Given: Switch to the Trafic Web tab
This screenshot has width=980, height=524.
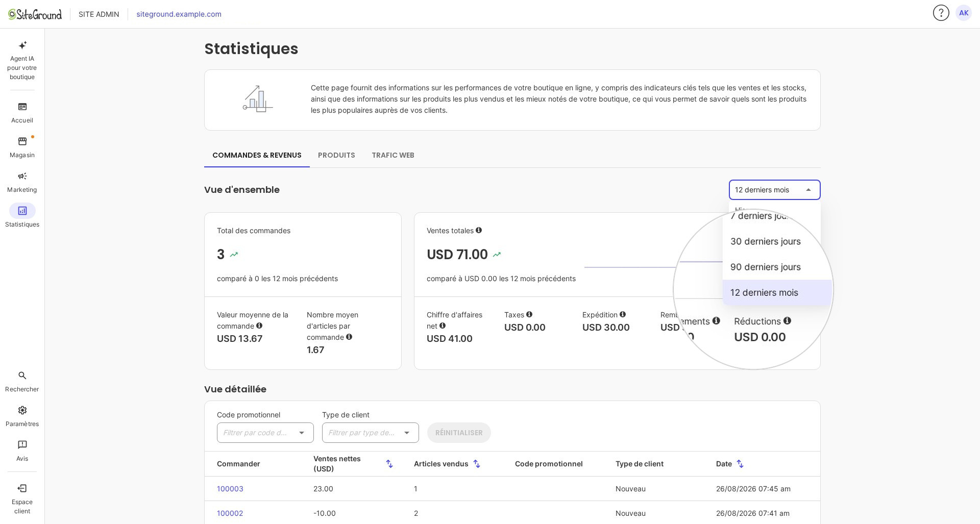Looking at the screenshot, I should coord(393,155).
